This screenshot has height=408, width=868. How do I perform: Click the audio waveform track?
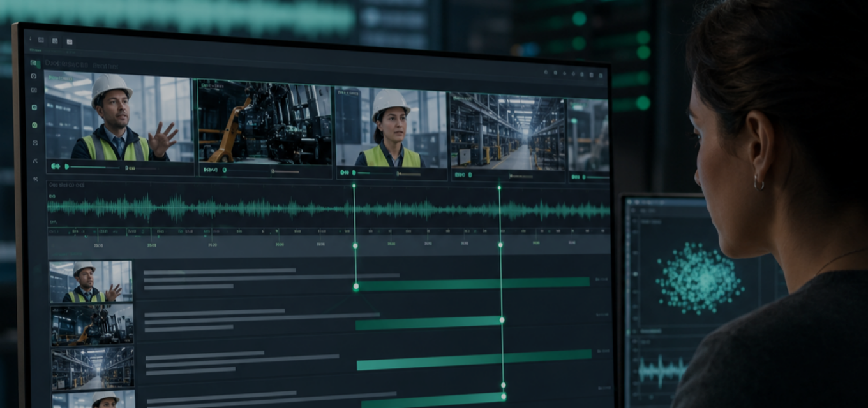tap(329, 208)
